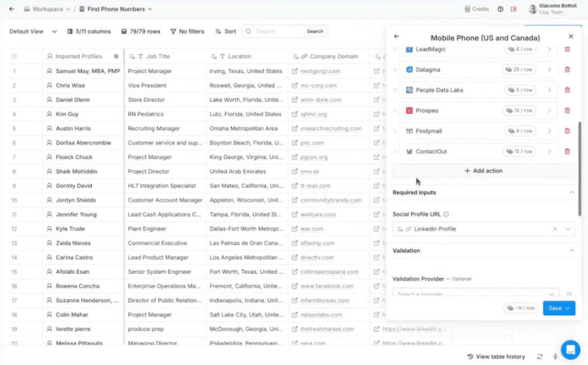Click the help question mark icon
588x365 pixels.
point(501,9)
